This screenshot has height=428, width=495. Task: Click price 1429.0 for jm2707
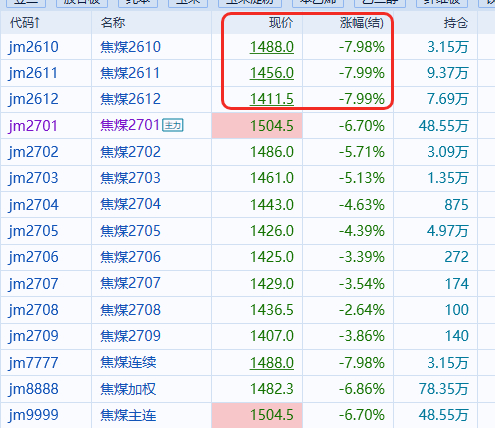pos(272,284)
